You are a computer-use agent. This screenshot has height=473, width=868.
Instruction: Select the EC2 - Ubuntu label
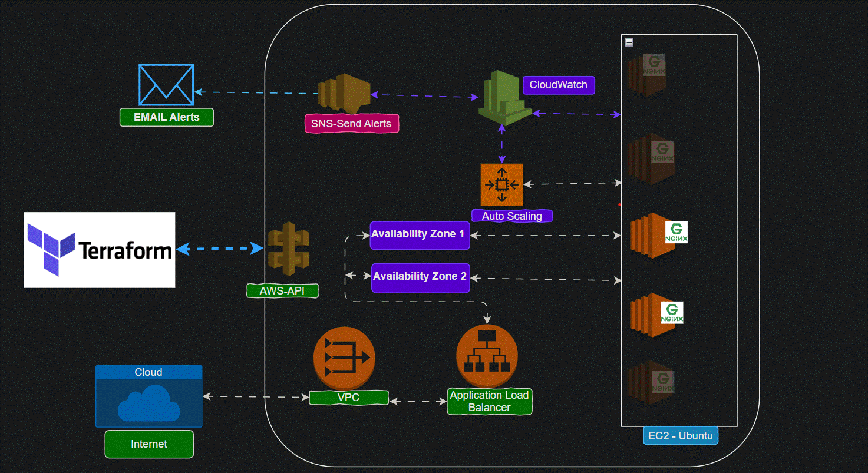680,436
